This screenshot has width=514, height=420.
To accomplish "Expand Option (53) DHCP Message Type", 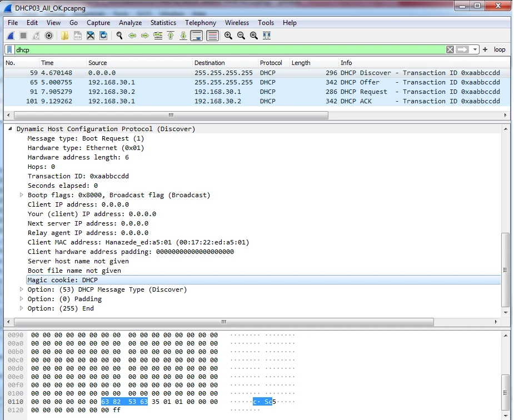I will [22, 289].
